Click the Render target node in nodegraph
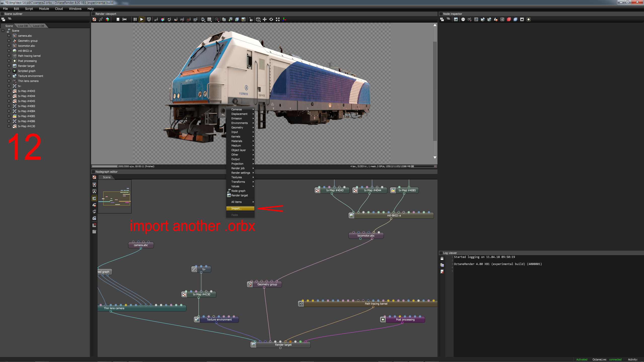Screen dimensions: 644x362 (283, 345)
